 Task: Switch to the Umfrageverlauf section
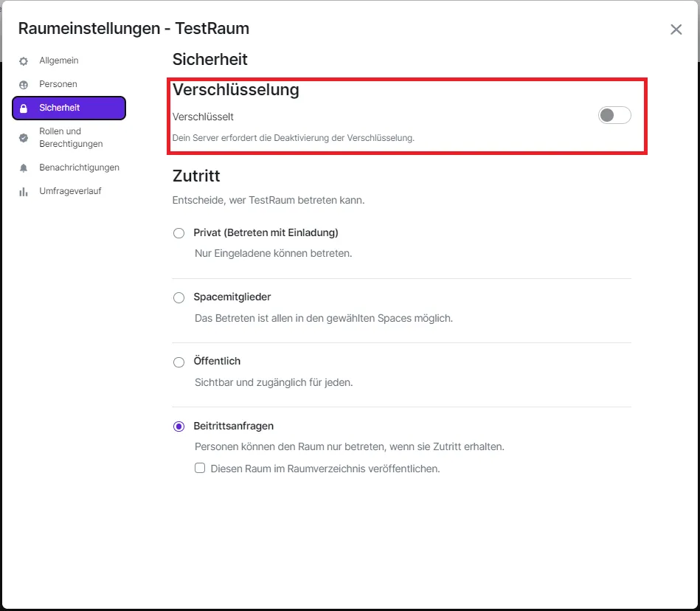tap(70, 191)
